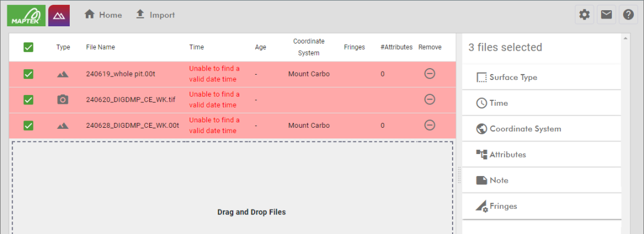Click the mail envelope icon
Image resolution: width=644 pixels, height=234 pixels.
(606, 15)
